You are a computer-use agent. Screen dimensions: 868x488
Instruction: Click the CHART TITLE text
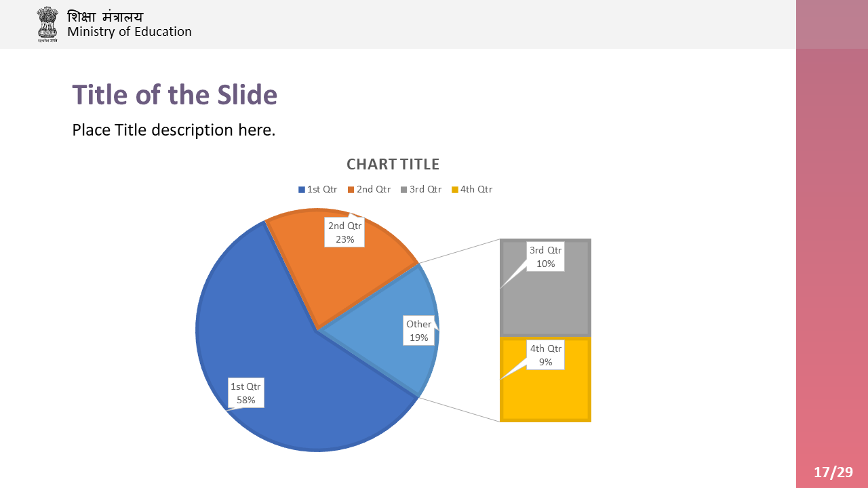(393, 164)
